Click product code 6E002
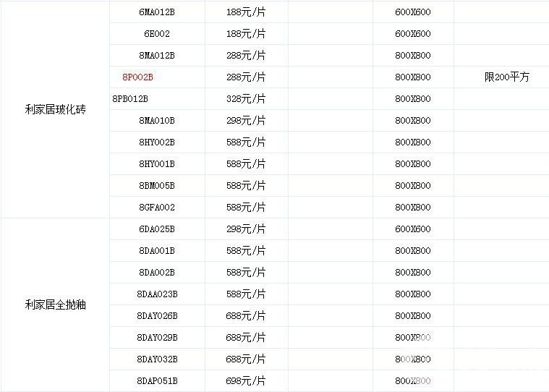549x392 pixels. 157,34
